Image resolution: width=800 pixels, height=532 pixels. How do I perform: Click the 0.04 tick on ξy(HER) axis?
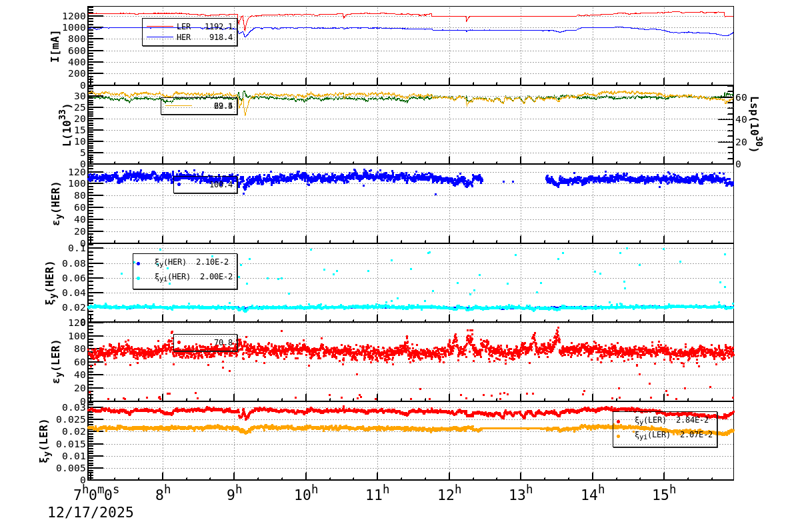coord(73,293)
